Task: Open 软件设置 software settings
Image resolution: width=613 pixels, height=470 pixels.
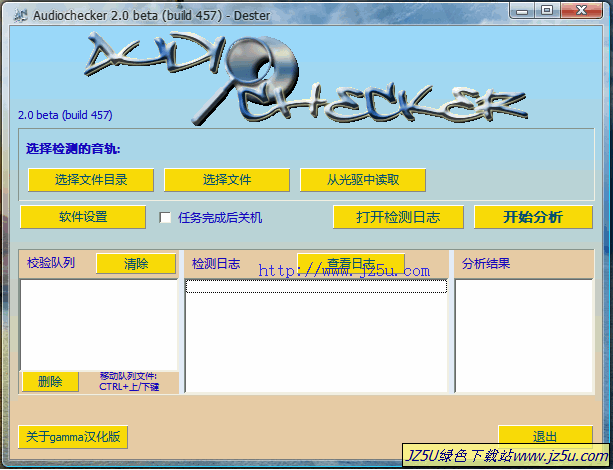Action: 83,217
